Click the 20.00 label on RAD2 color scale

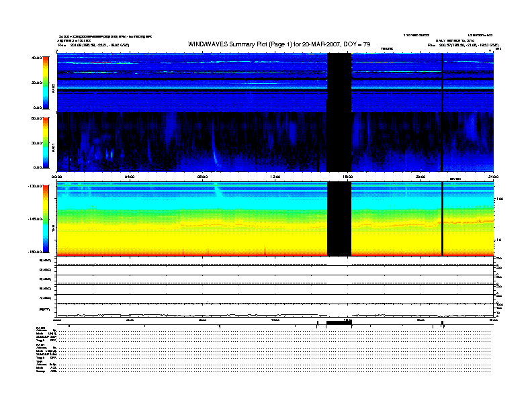[x=36, y=83]
